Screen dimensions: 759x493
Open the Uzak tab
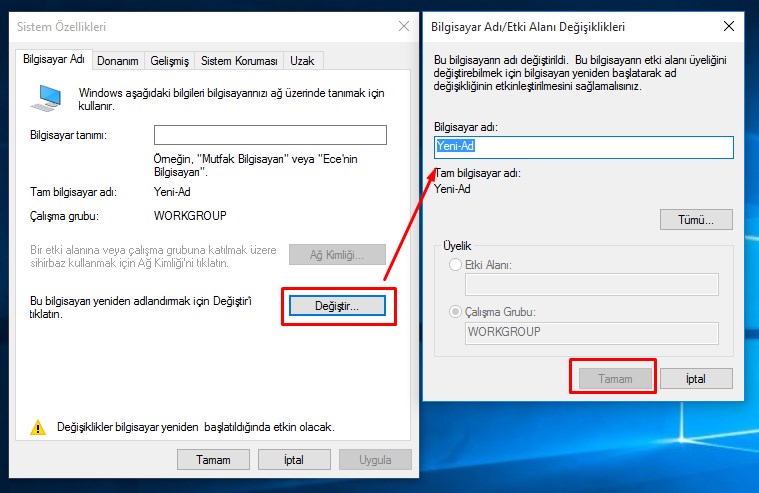pos(302,61)
